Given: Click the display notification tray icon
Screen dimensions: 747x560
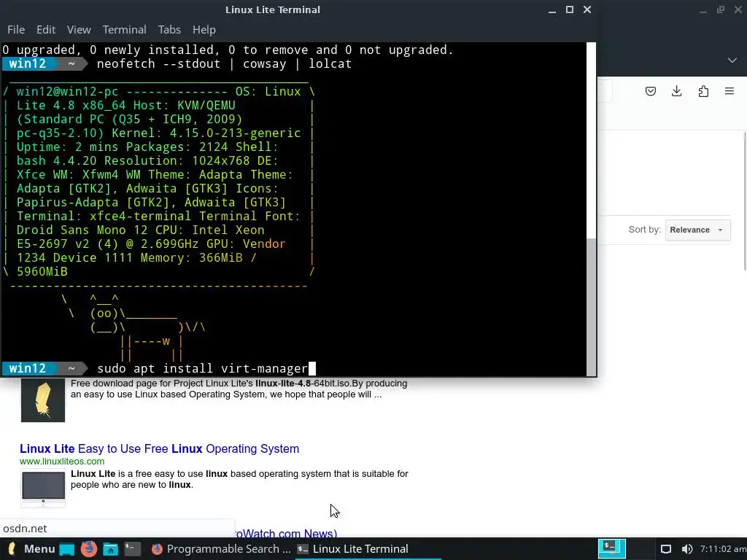Looking at the screenshot, I should pos(666,549).
